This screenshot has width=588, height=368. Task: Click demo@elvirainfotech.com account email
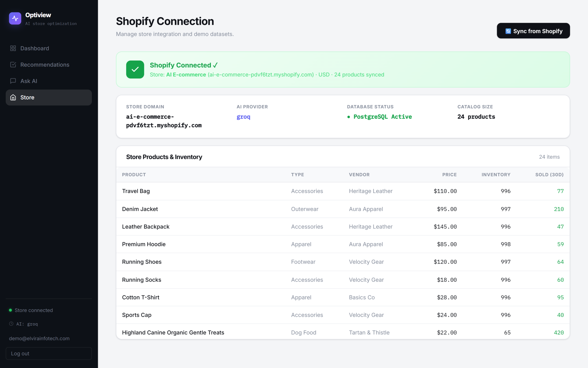39,338
